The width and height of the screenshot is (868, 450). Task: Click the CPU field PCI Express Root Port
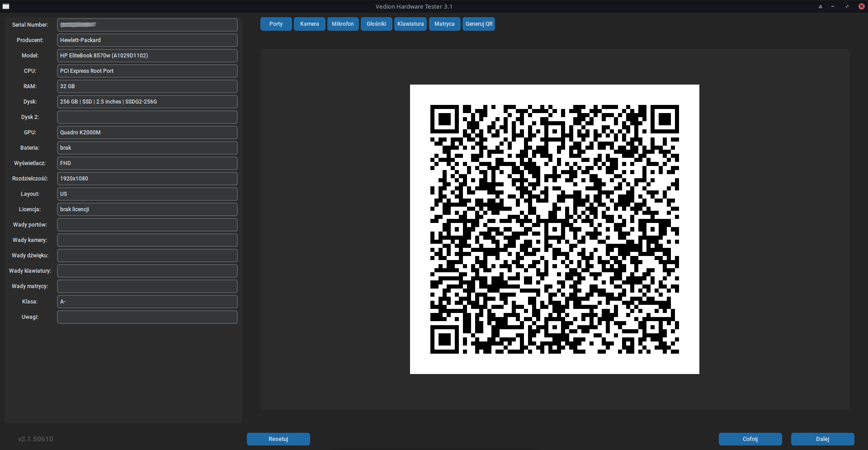(x=147, y=71)
